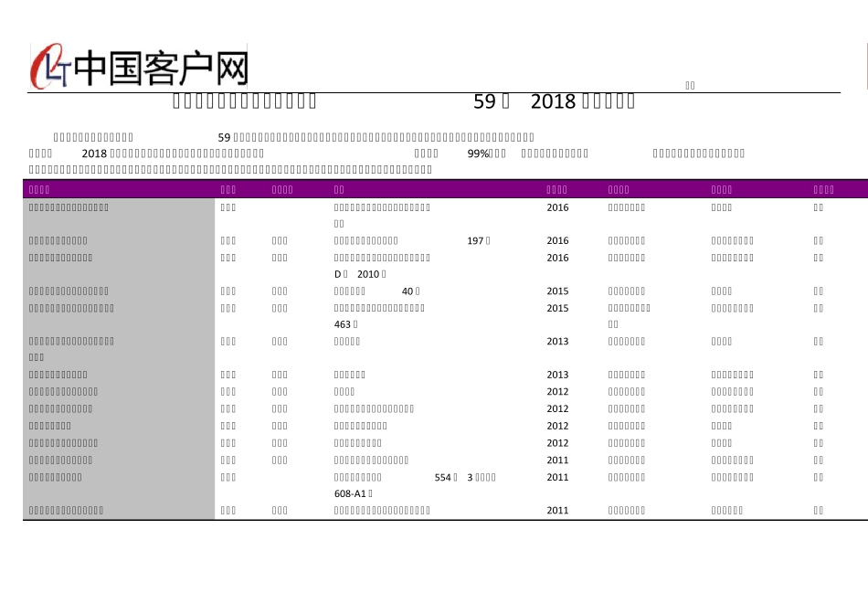Select the "197" number in the address column
Screen dimensions: 868x614
(475, 241)
